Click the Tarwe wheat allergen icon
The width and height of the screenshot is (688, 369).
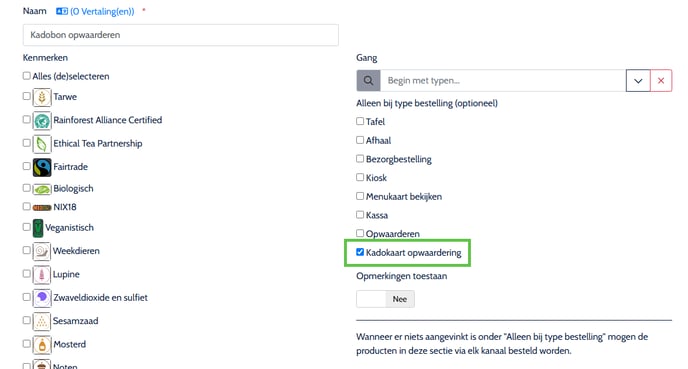click(x=42, y=97)
